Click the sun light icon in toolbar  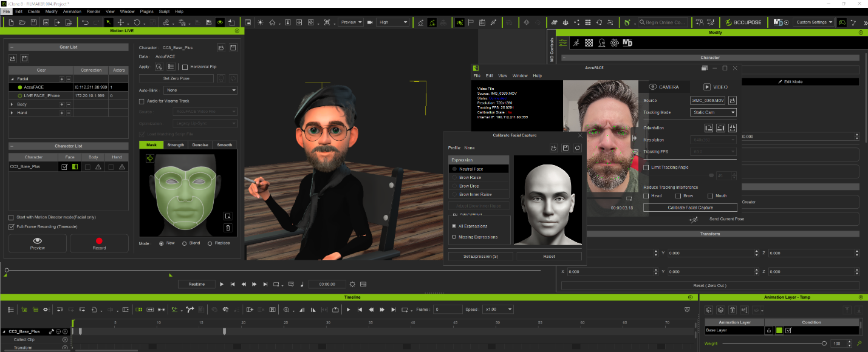[261, 22]
